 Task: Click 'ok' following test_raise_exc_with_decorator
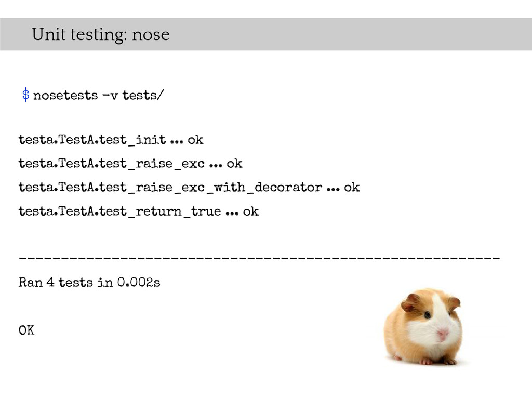coord(352,187)
